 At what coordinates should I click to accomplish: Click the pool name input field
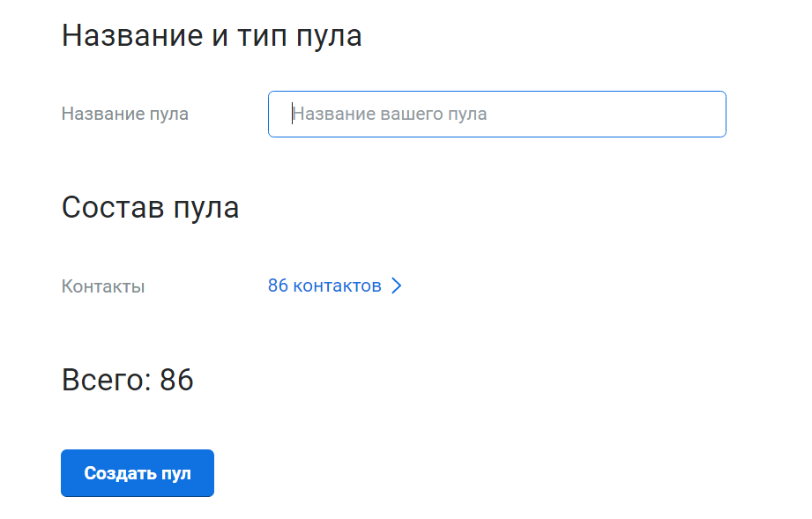tap(496, 114)
